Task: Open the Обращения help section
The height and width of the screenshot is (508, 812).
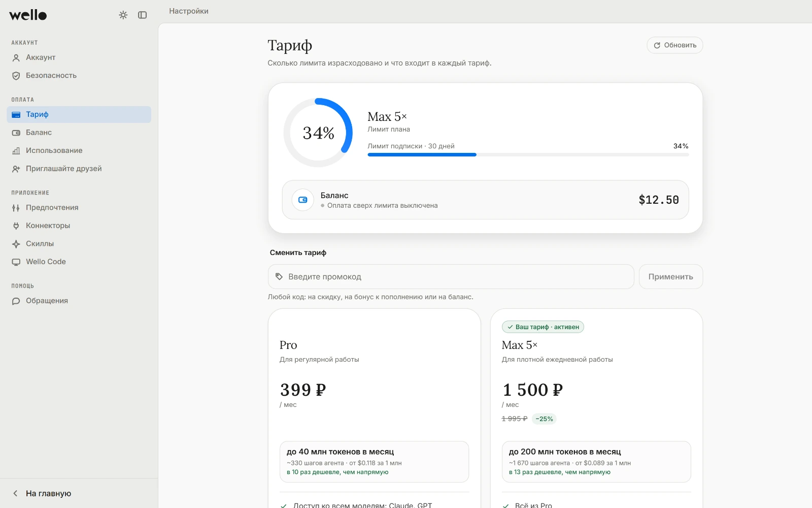Action: [79, 301]
